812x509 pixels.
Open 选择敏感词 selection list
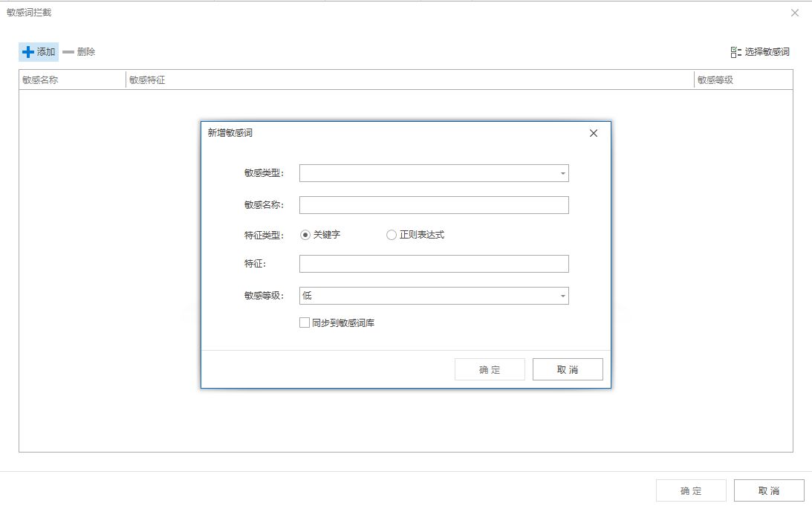click(x=760, y=52)
